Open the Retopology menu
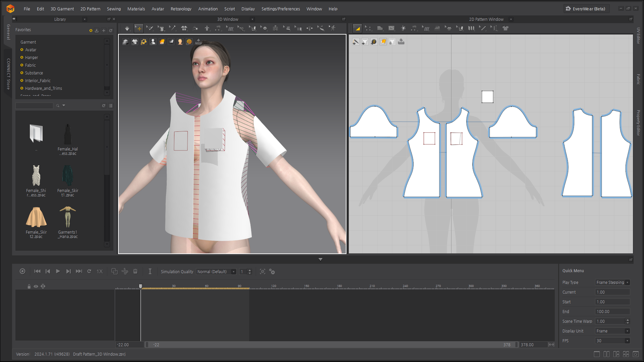 click(181, 9)
